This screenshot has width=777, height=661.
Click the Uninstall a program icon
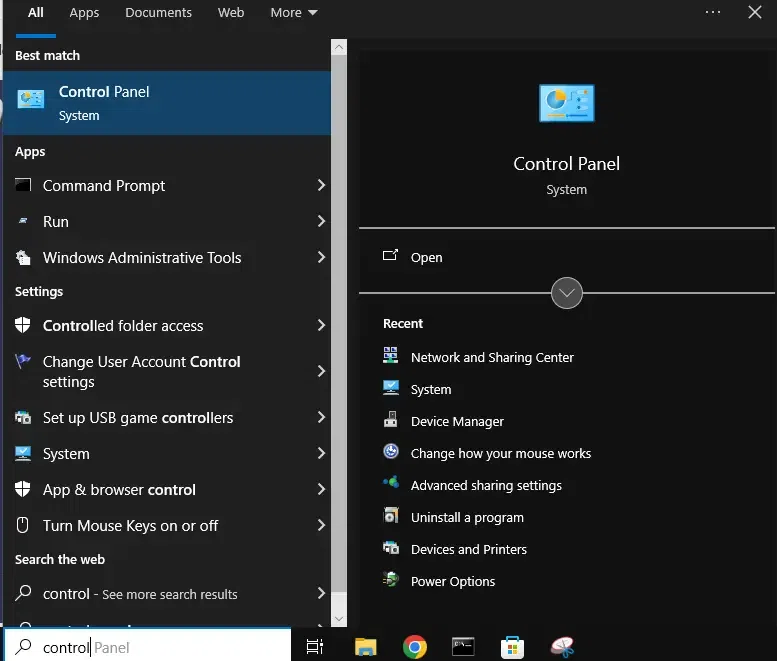[x=390, y=515]
